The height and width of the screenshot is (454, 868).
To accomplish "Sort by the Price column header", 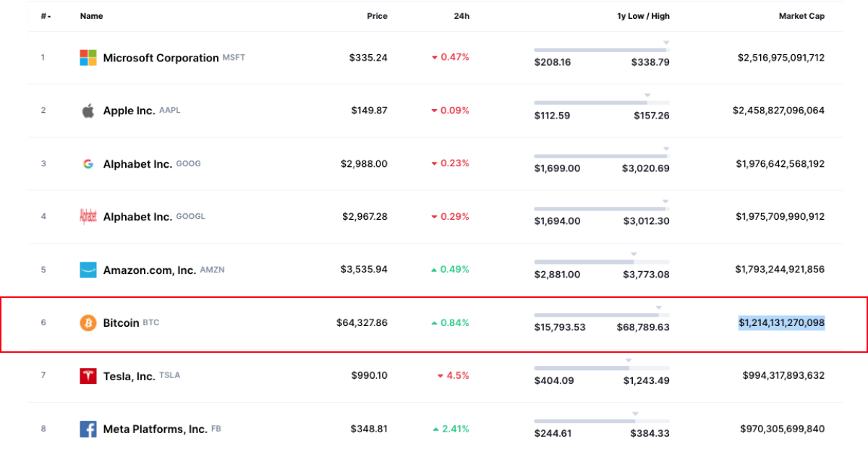I will 377,16.
